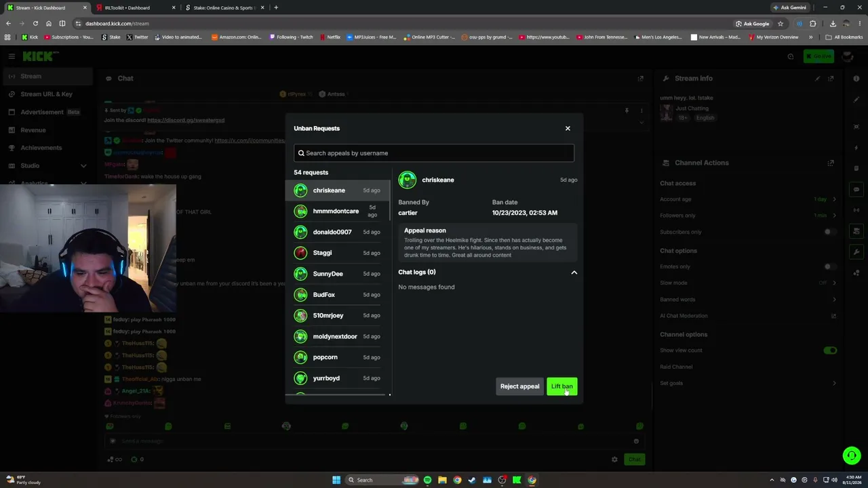Click the wrench icon in right rail
Image resolution: width=868 pixels, height=488 pixels.
[857, 252]
